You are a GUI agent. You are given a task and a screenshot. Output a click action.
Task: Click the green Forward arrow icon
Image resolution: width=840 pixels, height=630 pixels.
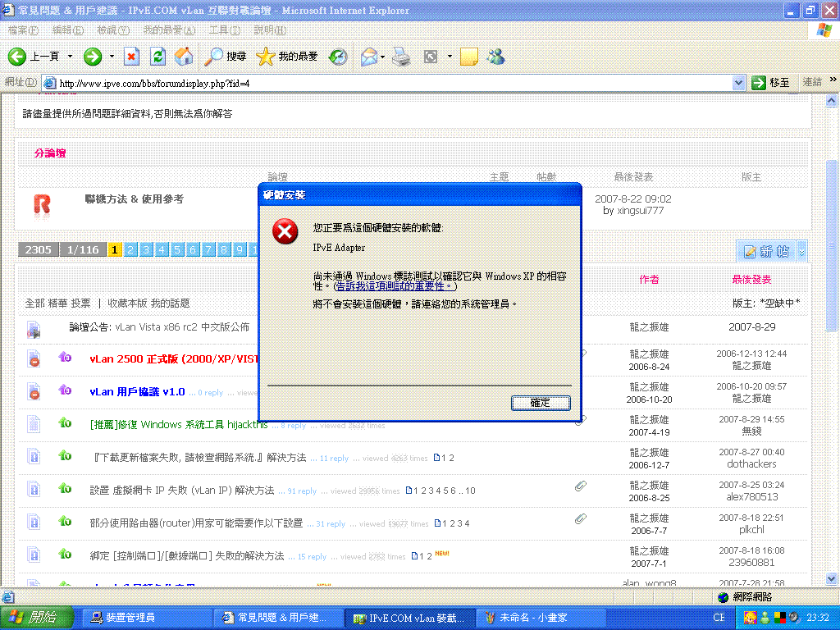[93, 57]
